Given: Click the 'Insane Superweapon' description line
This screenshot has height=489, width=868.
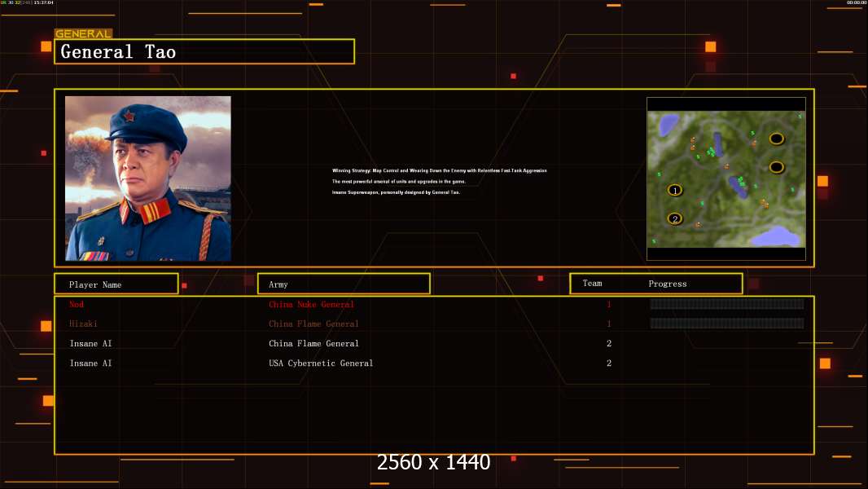Looking at the screenshot, I should (396, 192).
